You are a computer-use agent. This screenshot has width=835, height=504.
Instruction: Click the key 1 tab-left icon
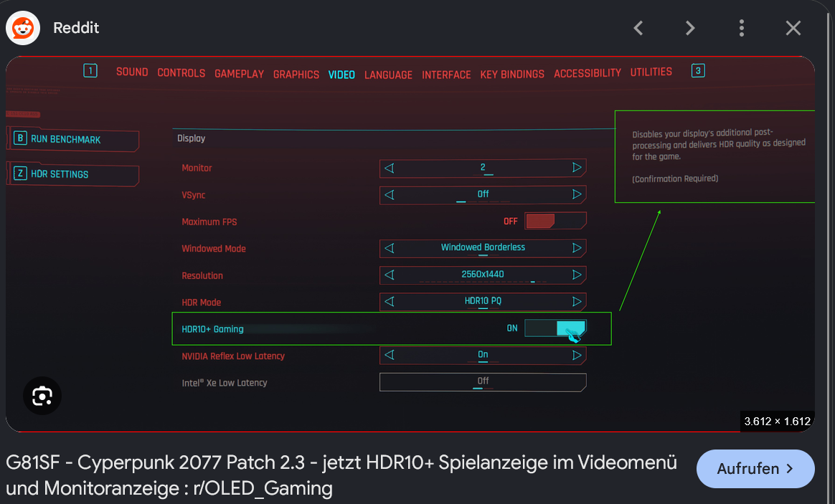pyautogui.click(x=90, y=71)
